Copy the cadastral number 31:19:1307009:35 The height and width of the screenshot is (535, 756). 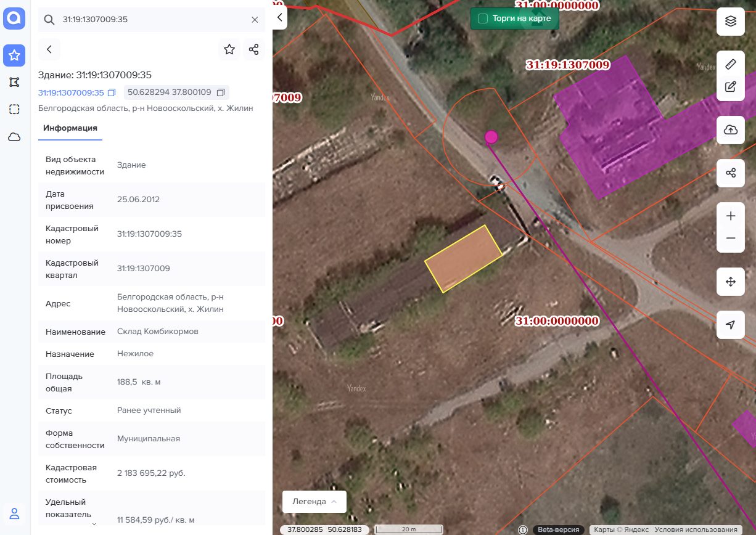tap(112, 92)
